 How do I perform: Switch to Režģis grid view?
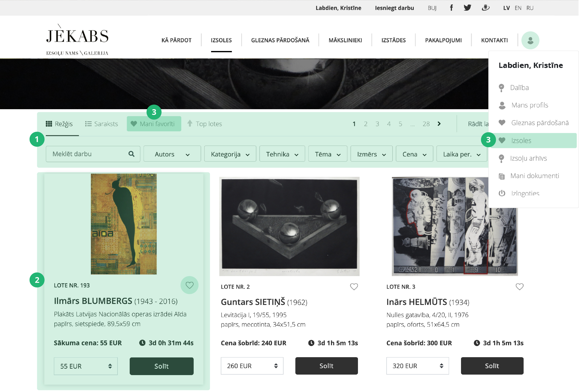(x=59, y=124)
